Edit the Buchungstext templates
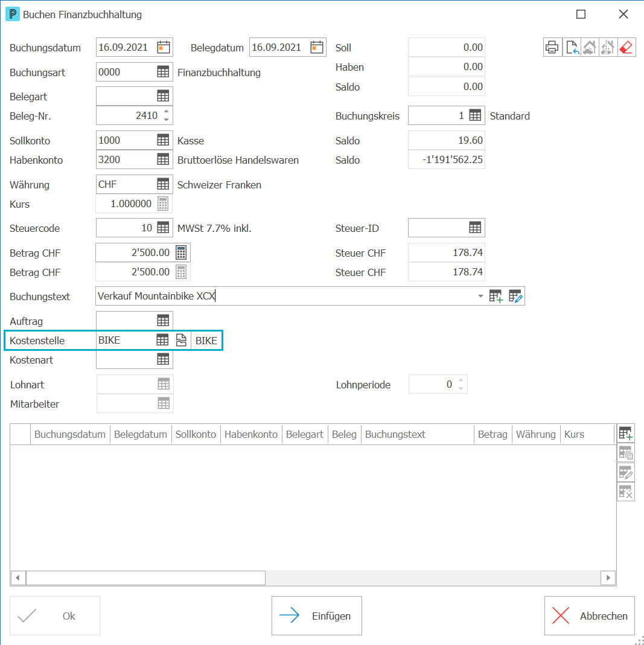 pyautogui.click(x=515, y=296)
